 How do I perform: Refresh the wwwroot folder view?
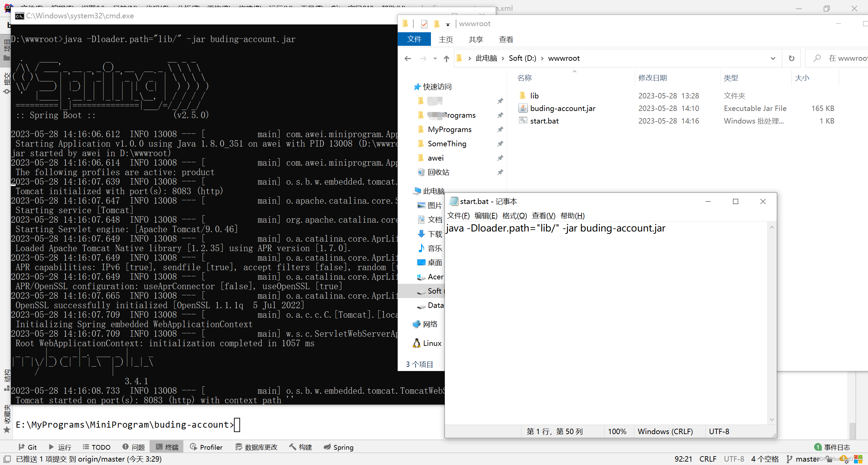coord(792,58)
